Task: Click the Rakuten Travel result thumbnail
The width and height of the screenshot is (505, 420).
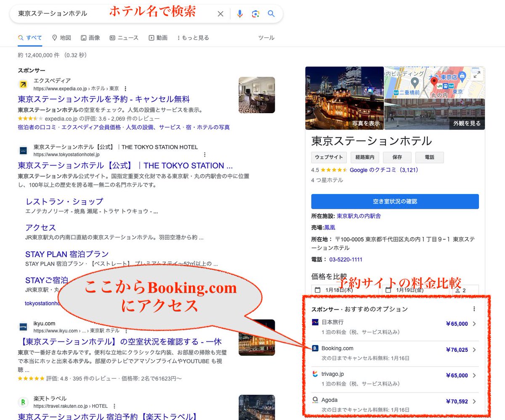Action: coord(257,407)
